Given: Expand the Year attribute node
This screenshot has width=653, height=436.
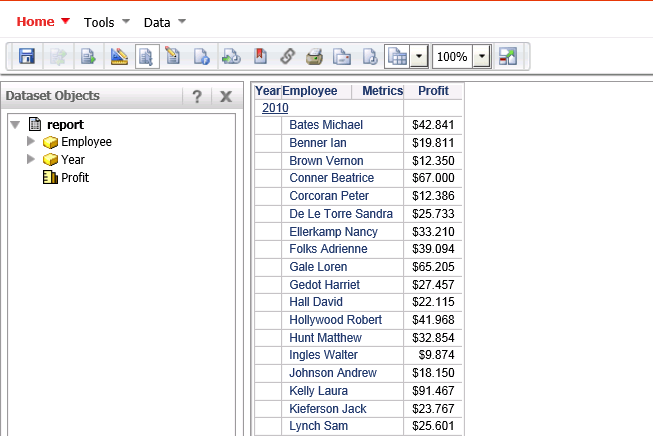Looking at the screenshot, I should [x=30, y=159].
